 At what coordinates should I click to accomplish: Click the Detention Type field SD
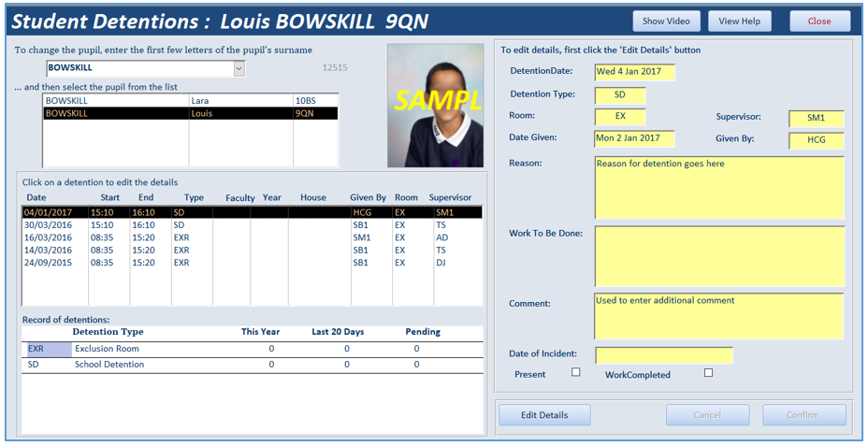[620, 95]
